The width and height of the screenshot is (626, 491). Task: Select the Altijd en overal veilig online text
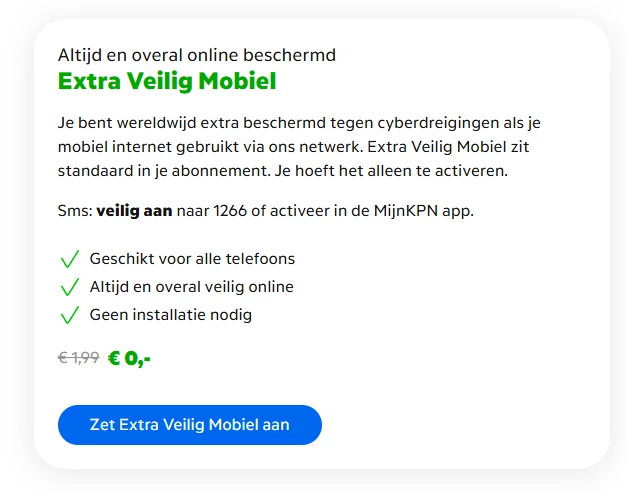coord(191,287)
